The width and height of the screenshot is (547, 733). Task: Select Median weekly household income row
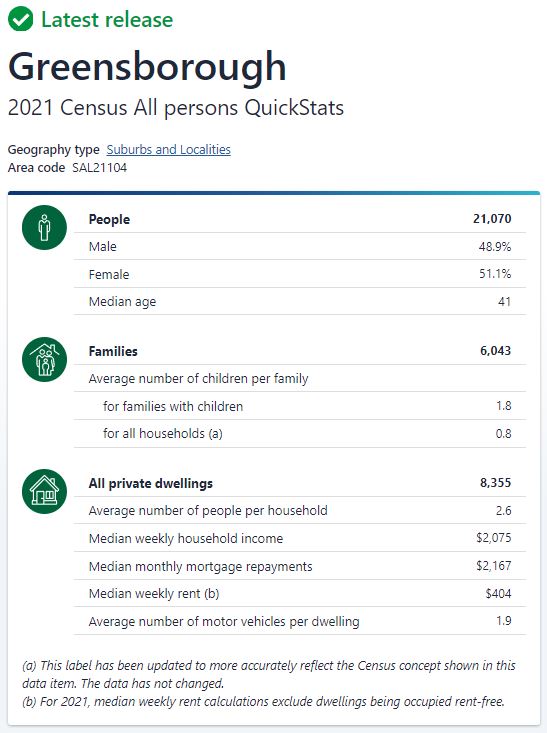click(x=300, y=538)
